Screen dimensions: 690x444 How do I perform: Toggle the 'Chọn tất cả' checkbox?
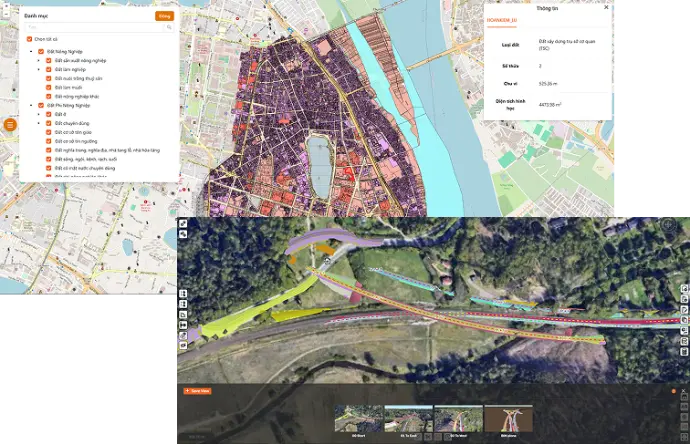point(30,39)
